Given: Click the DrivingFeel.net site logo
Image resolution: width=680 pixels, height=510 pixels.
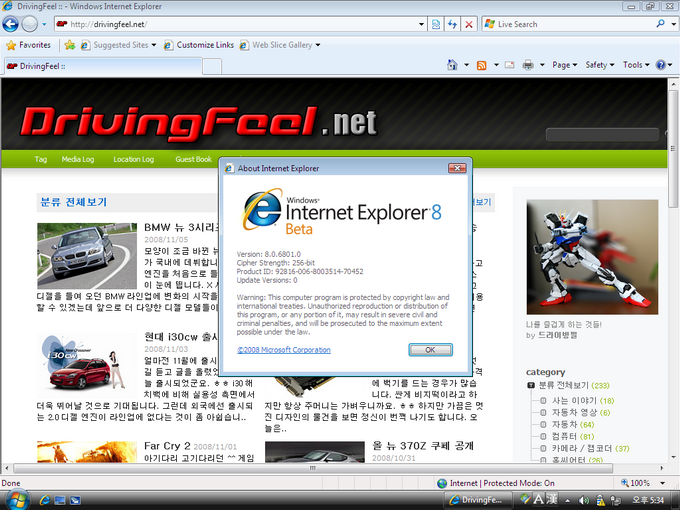Looking at the screenshot, I should tap(198, 123).
